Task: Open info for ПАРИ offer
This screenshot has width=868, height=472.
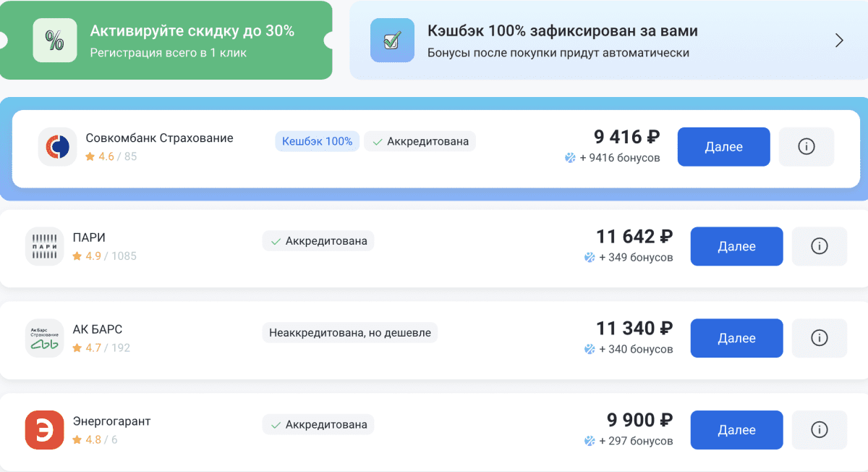Action: [x=819, y=246]
